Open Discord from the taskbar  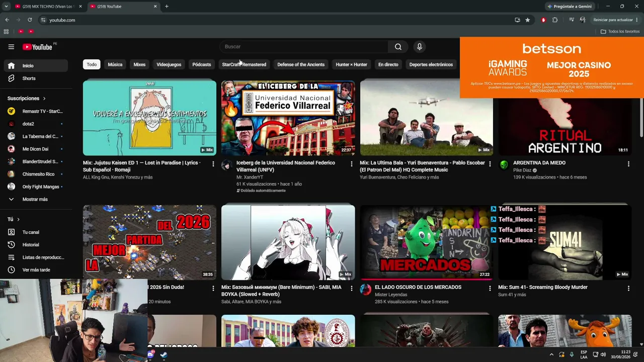[x=151, y=355]
